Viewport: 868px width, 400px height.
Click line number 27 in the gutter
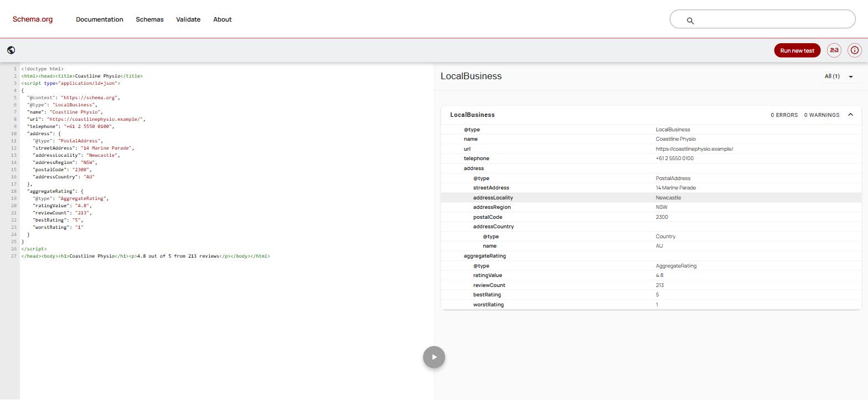click(x=14, y=256)
